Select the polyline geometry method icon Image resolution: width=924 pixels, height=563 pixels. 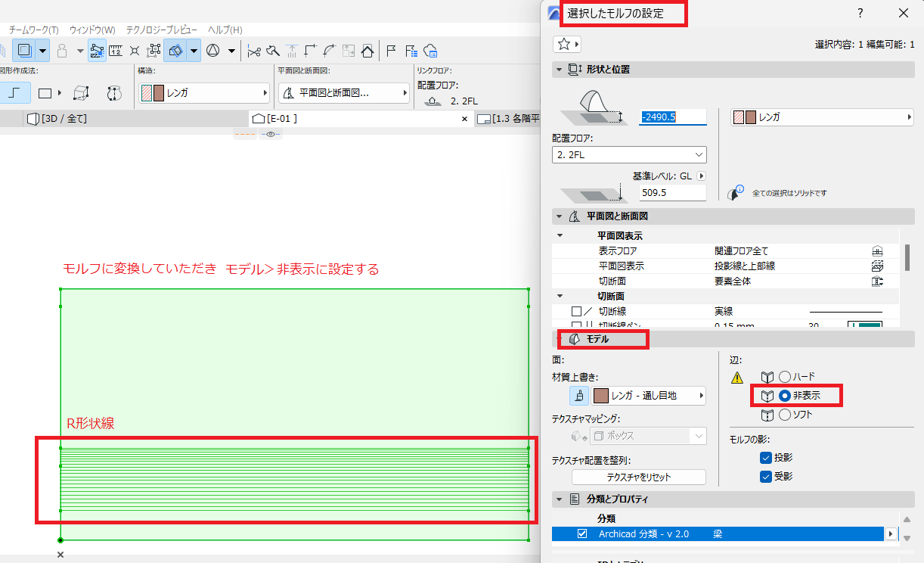pos(15,93)
